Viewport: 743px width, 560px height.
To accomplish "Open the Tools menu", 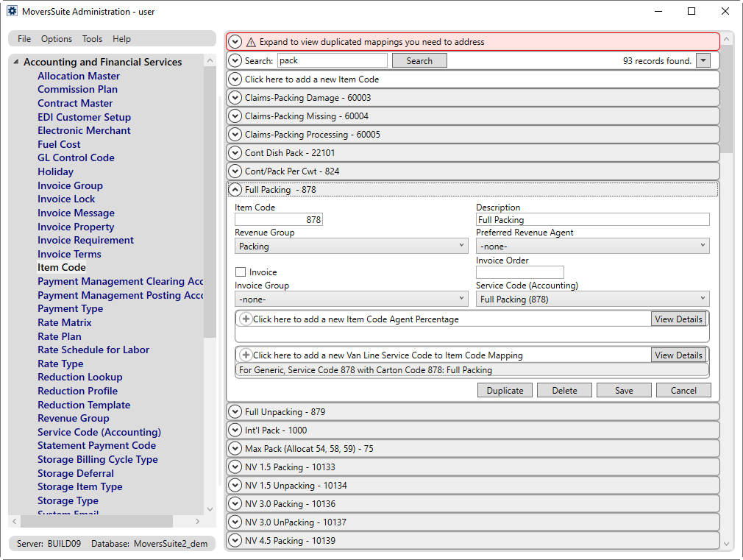I will pyautogui.click(x=92, y=39).
